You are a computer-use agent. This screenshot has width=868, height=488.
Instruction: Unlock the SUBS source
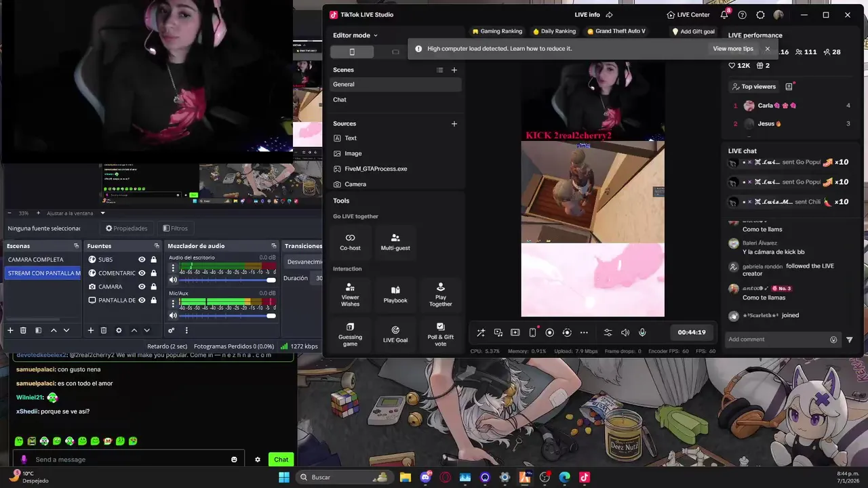pyautogui.click(x=154, y=260)
